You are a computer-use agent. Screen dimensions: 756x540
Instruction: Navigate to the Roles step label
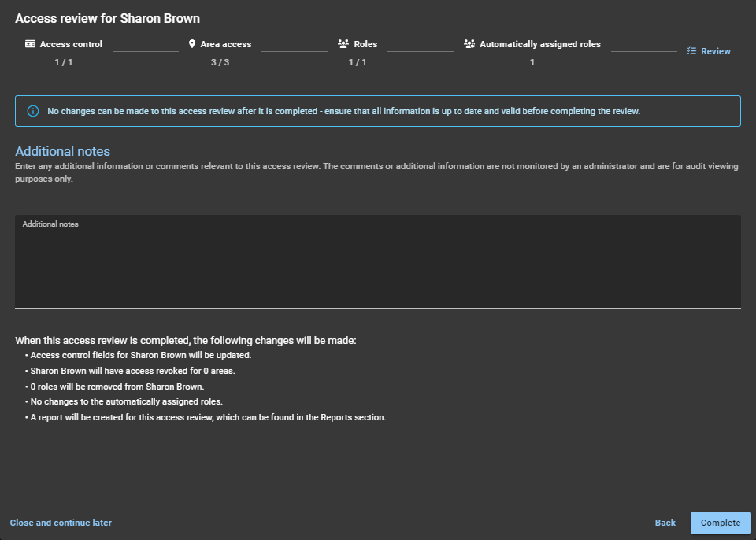(x=366, y=44)
